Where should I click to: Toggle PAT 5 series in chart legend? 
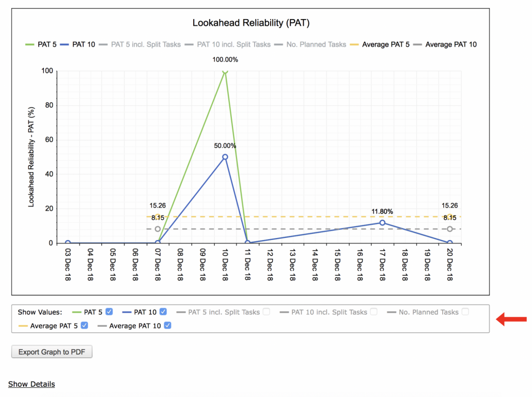pos(41,44)
